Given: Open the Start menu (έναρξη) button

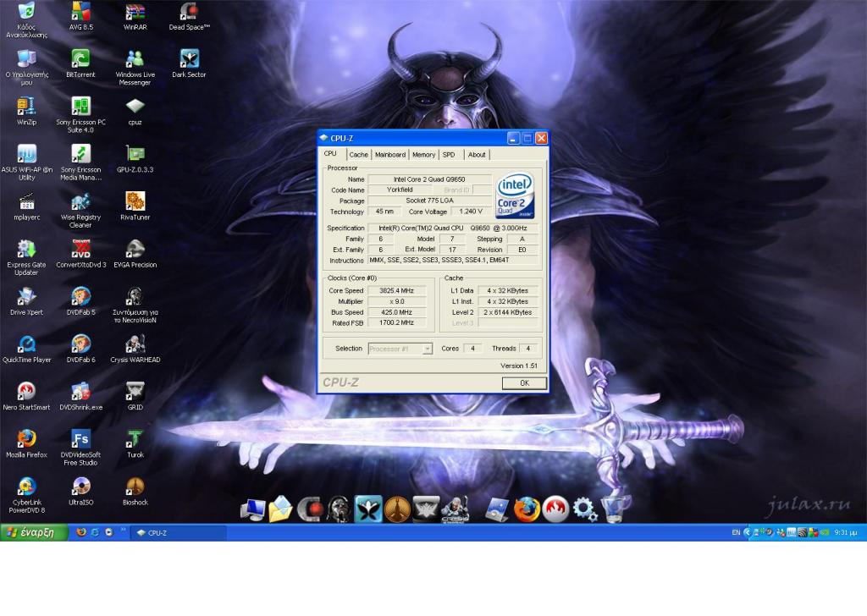Looking at the screenshot, I should 34,532.
